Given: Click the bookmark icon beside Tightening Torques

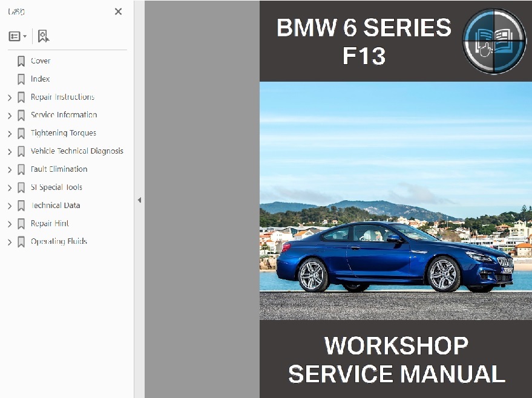Looking at the screenshot, I should coord(21,133).
